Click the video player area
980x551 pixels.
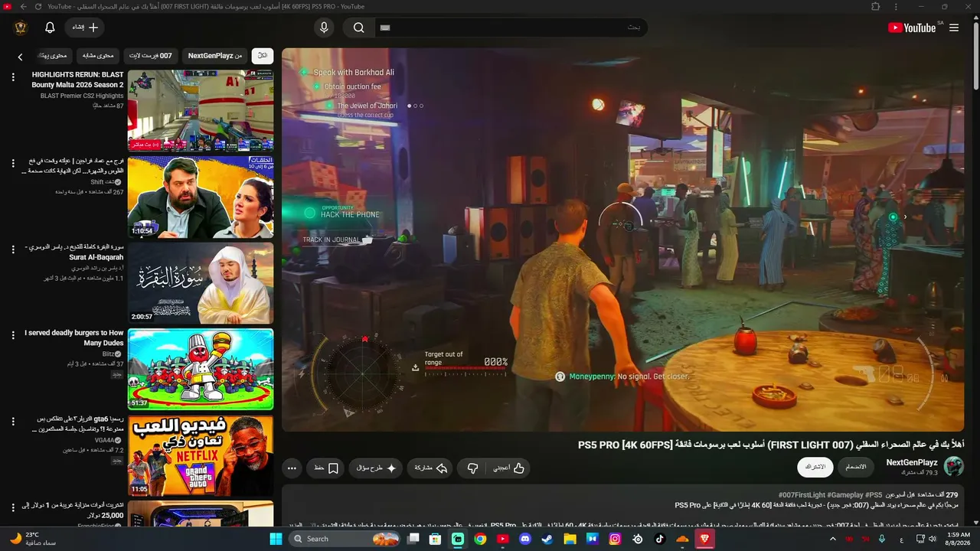click(x=622, y=240)
